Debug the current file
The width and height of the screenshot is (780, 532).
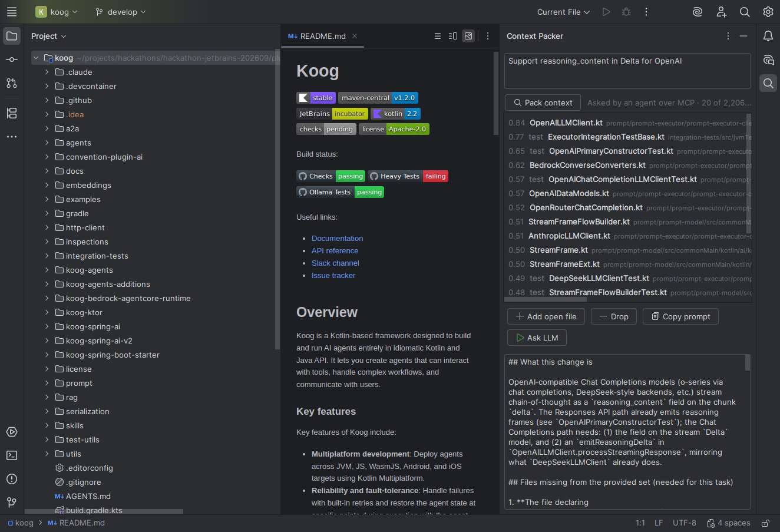tap(626, 12)
